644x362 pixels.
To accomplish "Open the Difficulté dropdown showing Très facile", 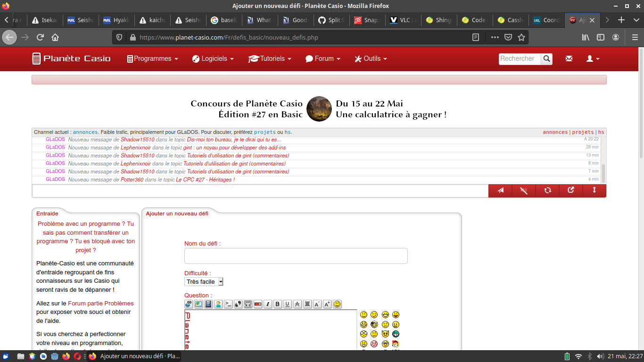I will coord(204,281).
